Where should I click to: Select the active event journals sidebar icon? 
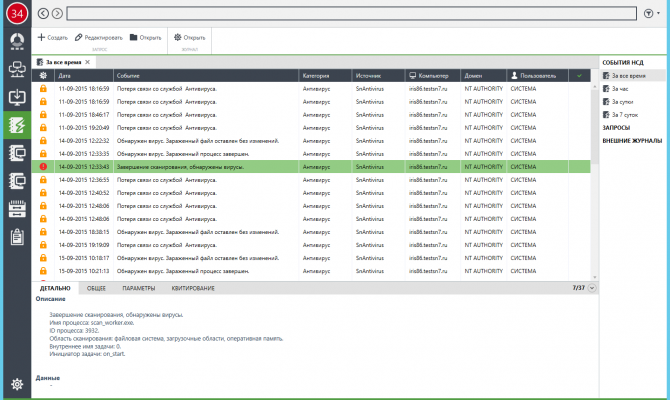17,125
